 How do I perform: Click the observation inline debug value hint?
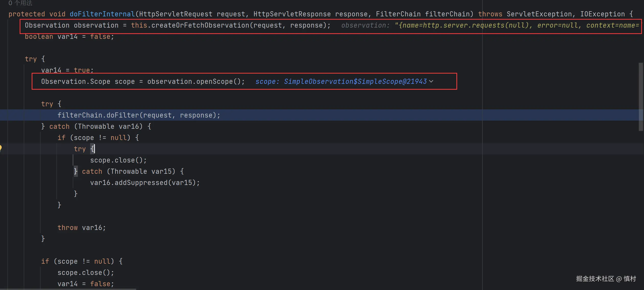(x=490, y=26)
